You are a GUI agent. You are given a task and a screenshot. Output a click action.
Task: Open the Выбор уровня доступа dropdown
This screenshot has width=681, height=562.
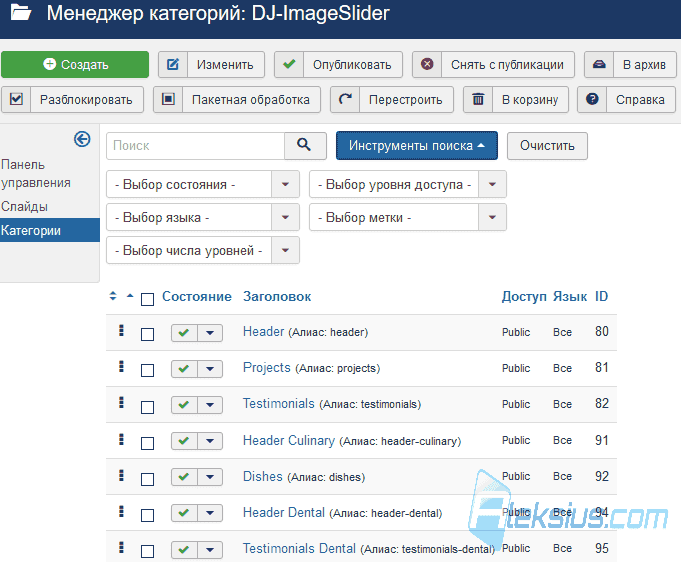[x=408, y=185]
